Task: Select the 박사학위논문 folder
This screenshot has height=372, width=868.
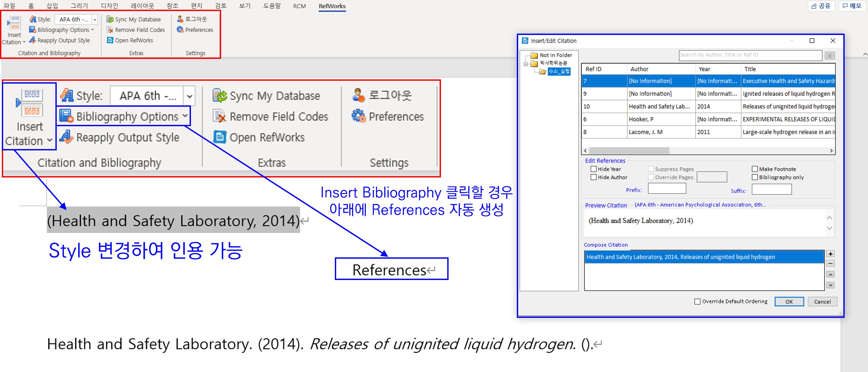Action: coord(553,63)
